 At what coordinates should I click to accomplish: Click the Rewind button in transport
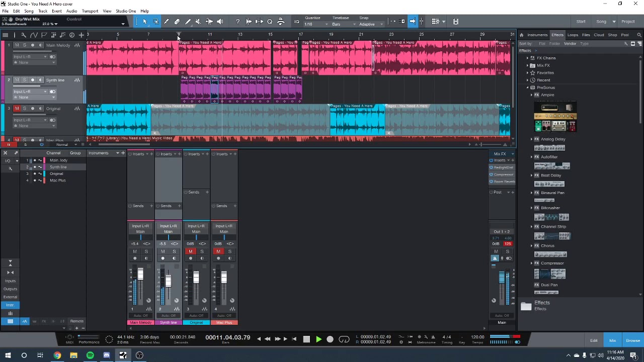[268, 339]
